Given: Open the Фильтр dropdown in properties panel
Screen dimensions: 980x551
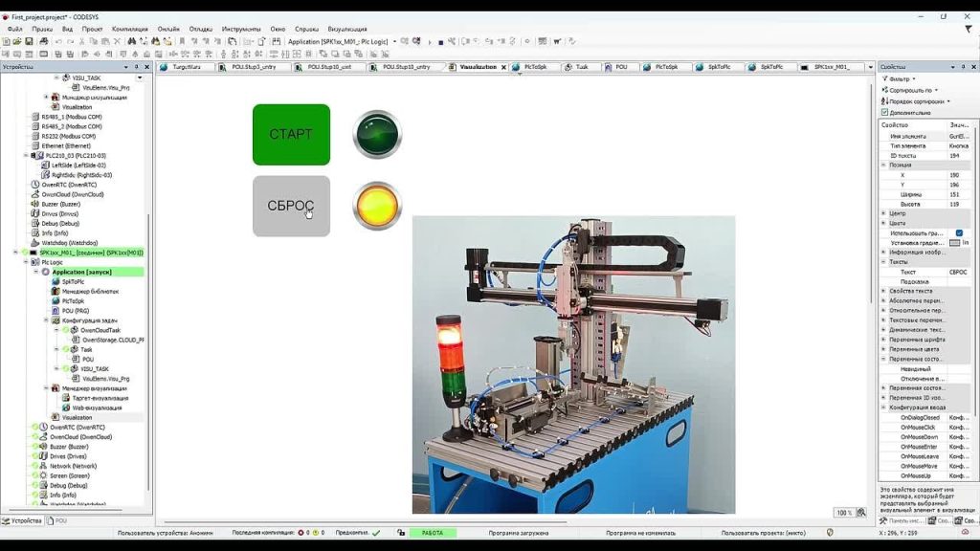Looking at the screenshot, I should coord(900,79).
